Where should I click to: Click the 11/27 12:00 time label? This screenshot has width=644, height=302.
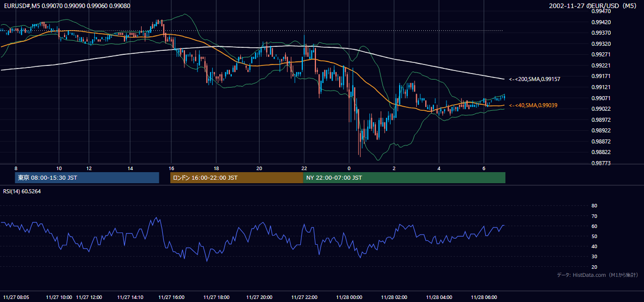(89, 297)
